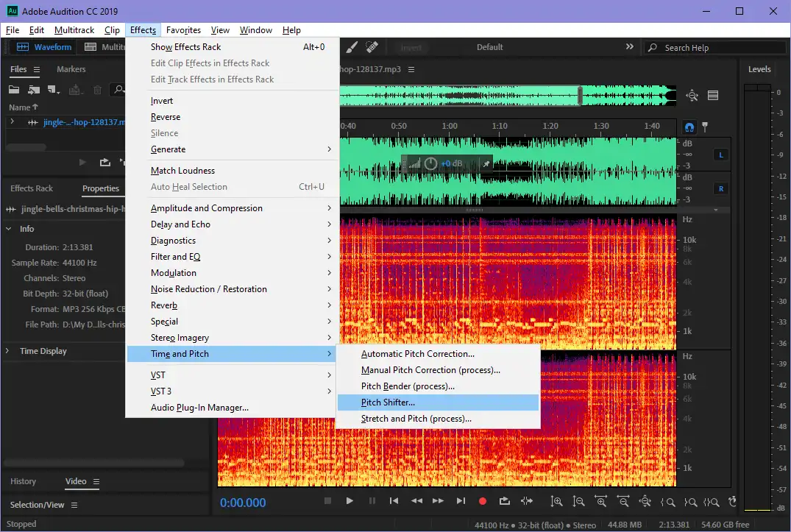Click the Search Help field
Viewport: 791px width, 532px height.
tap(715, 47)
